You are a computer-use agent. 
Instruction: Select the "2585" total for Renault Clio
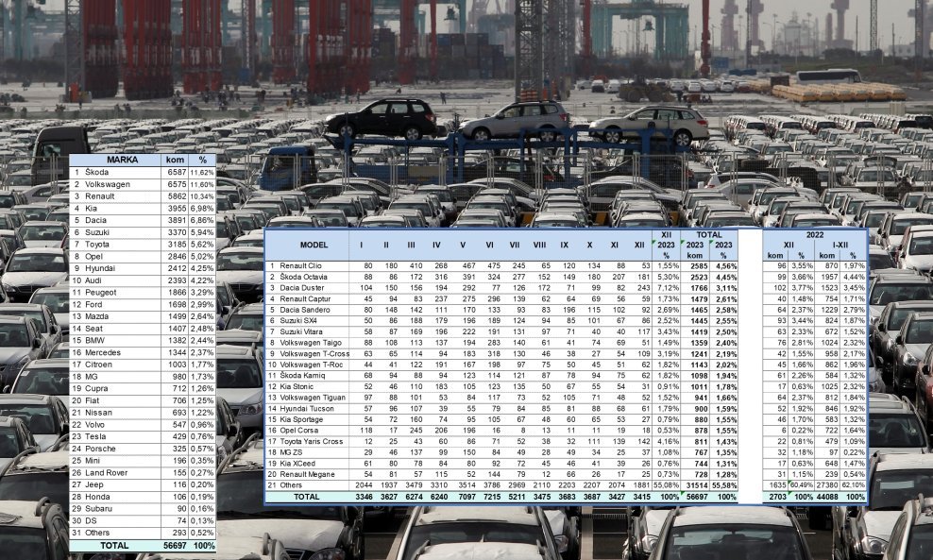click(x=699, y=266)
